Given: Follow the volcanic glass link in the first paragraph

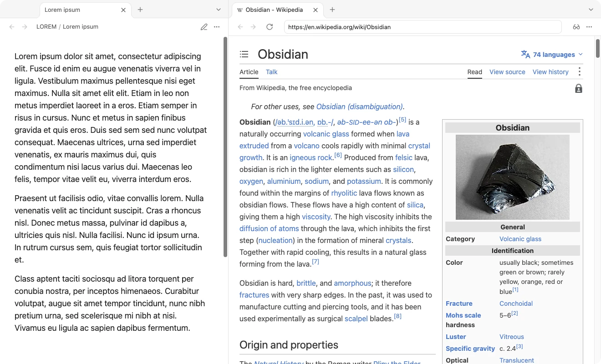Looking at the screenshot, I should click(326, 134).
